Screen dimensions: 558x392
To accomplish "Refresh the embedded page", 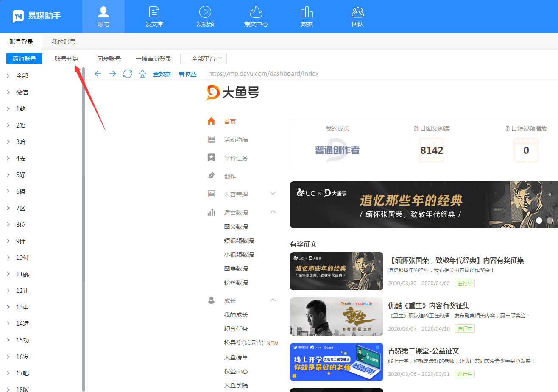I will pos(128,74).
